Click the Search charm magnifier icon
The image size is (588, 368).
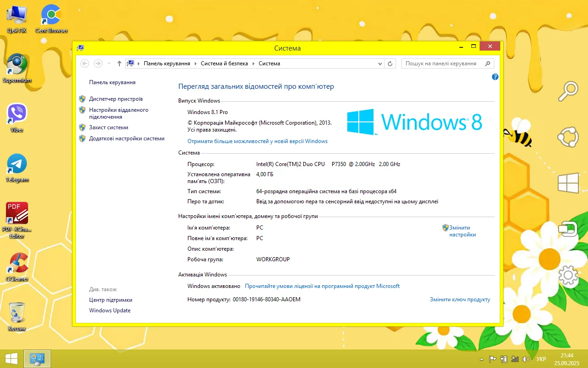(x=568, y=91)
